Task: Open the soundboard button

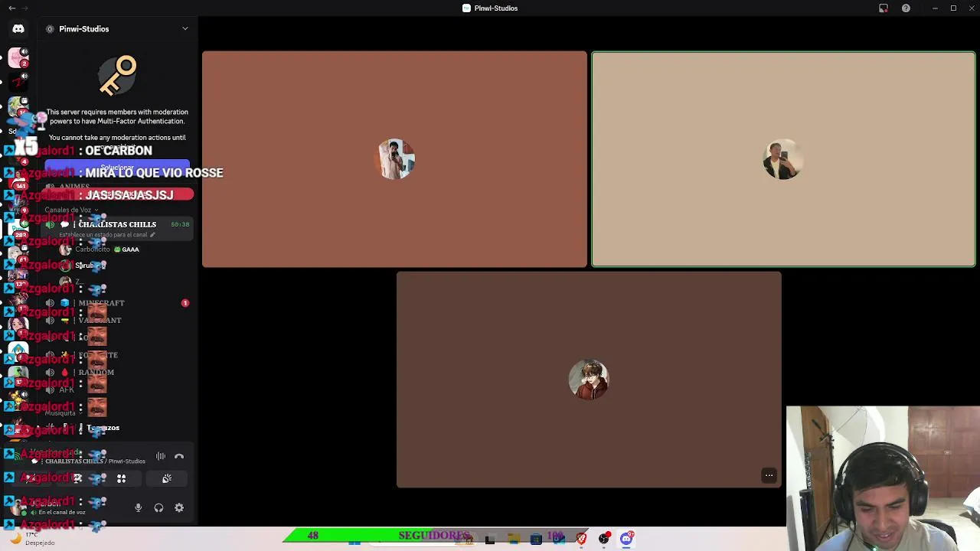Action: pos(167,478)
